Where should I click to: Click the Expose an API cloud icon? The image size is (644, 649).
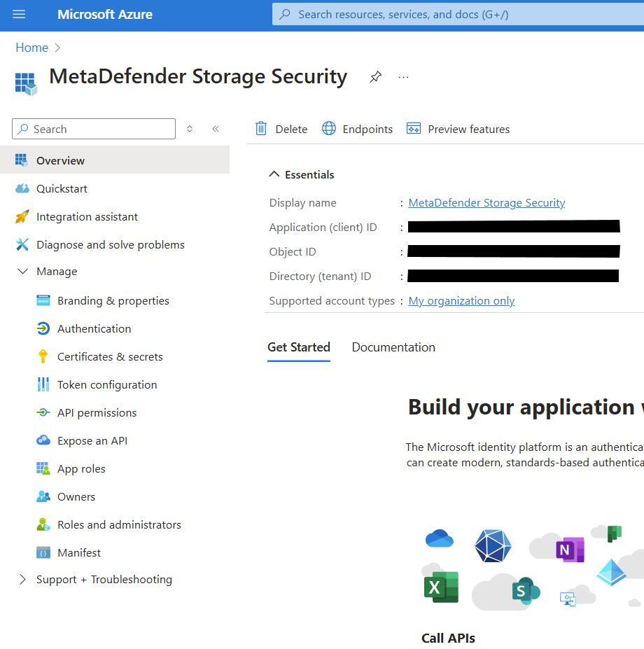click(x=43, y=440)
